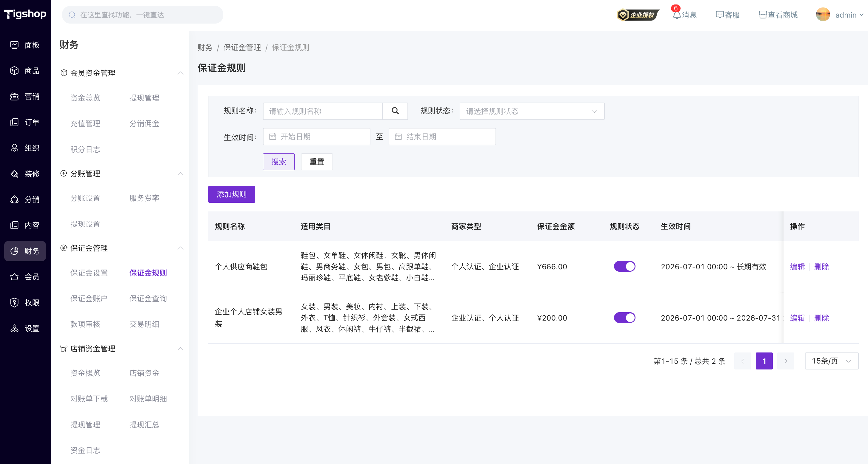868x464 pixels.
Task: Open the 商品 products section icon
Action: coord(14,71)
